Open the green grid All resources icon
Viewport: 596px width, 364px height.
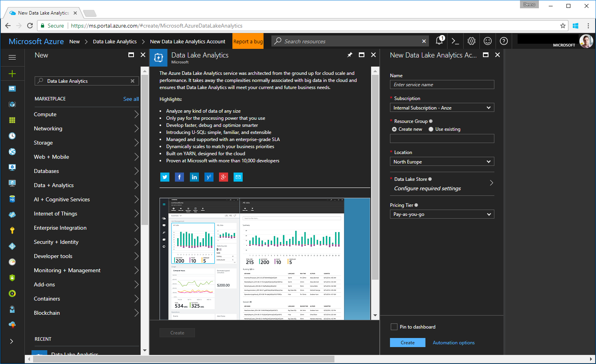(x=12, y=120)
